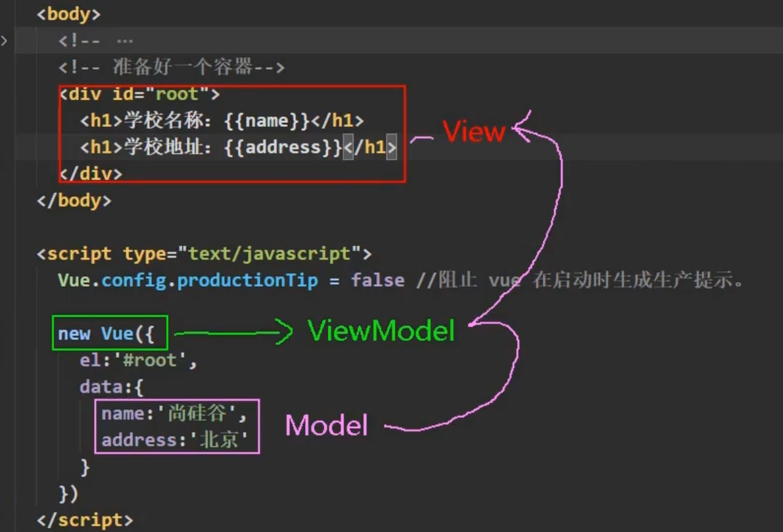Click the highlighted closing </h1> after address

[370, 147]
